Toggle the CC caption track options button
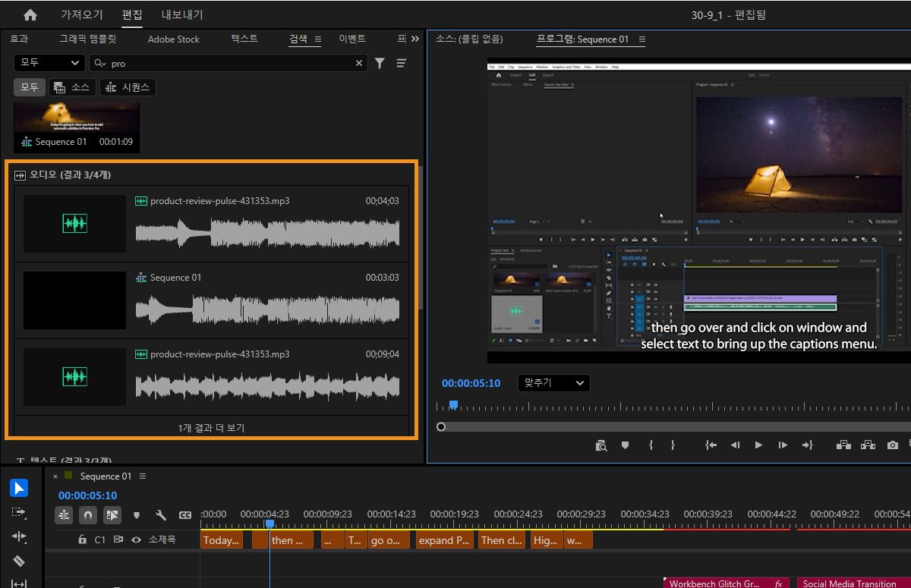911x588 pixels. point(184,515)
